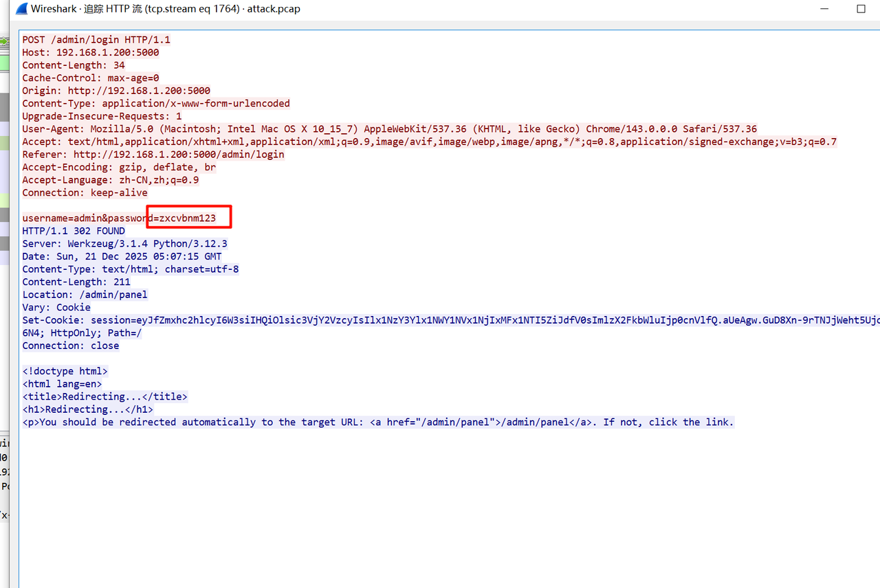Image resolution: width=880 pixels, height=588 pixels.
Task: Click the Wireshark shark fin title icon
Action: pos(21,9)
